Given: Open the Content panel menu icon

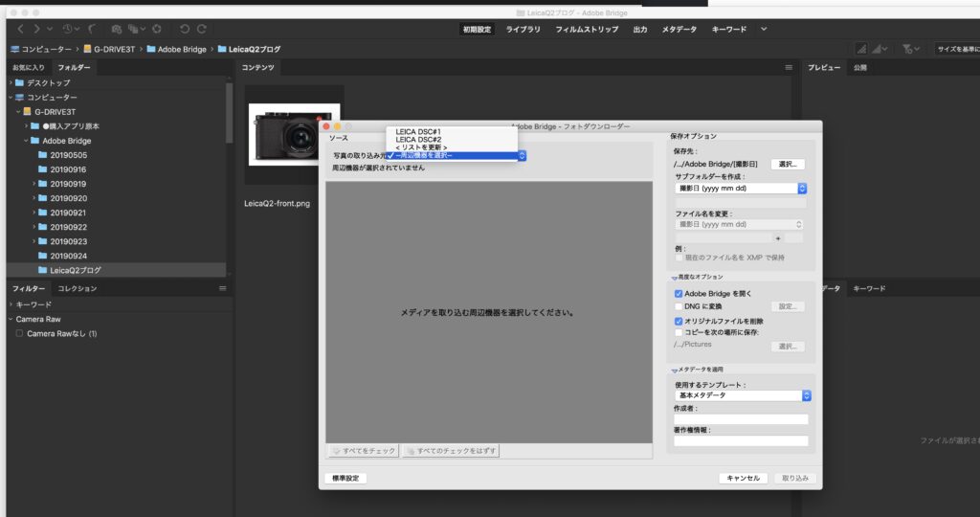Looking at the screenshot, I should click(x=789, y=68).
